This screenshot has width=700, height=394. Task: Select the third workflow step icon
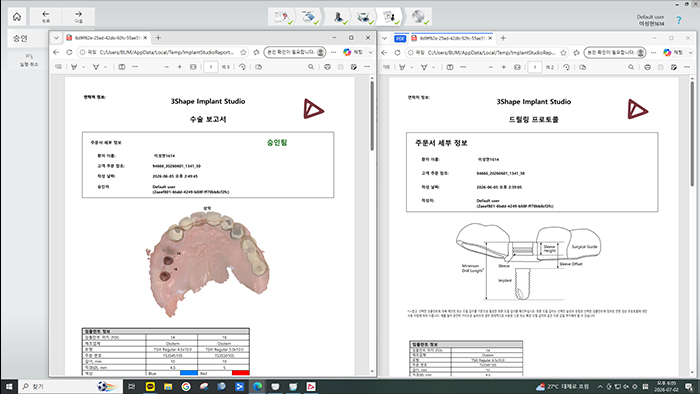coord(339,17)
